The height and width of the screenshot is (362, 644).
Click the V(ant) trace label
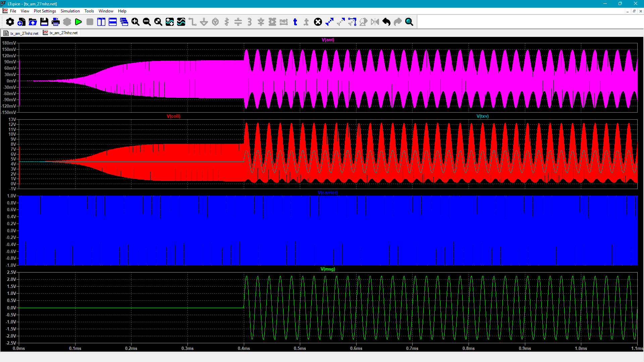328,40
